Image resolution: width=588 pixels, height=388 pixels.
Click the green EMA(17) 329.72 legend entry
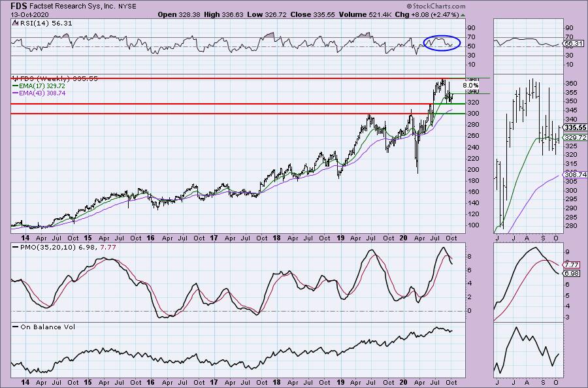(39, 86)
